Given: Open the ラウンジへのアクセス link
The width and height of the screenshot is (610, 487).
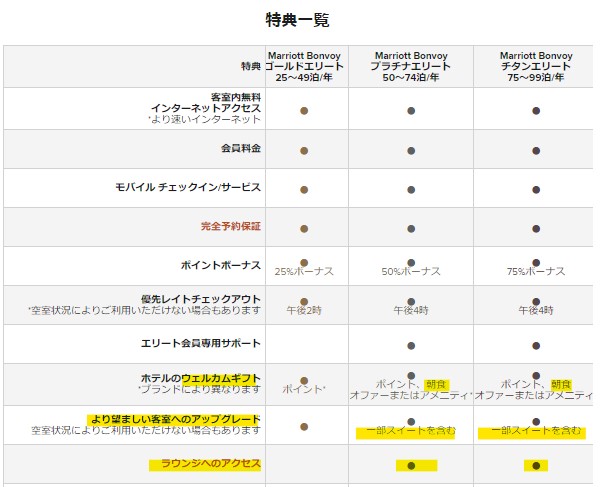Looking at the screenshot, I should pyautogui.click(x=210, y=463).
